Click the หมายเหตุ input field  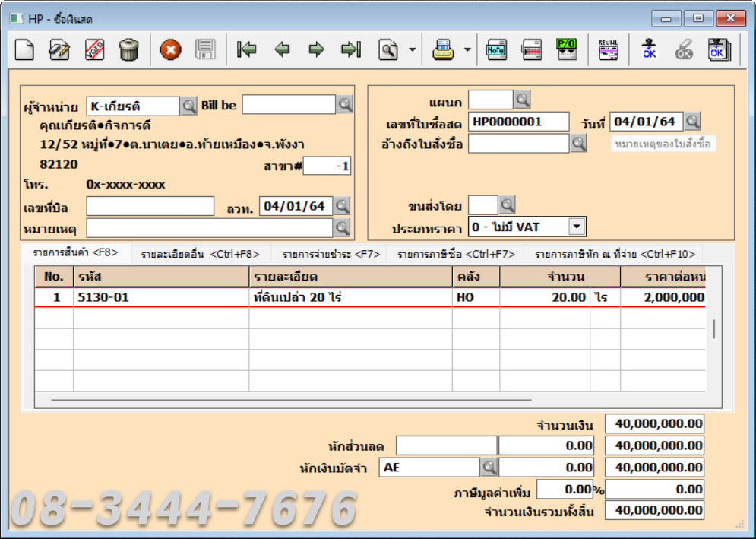pos(209,228)
